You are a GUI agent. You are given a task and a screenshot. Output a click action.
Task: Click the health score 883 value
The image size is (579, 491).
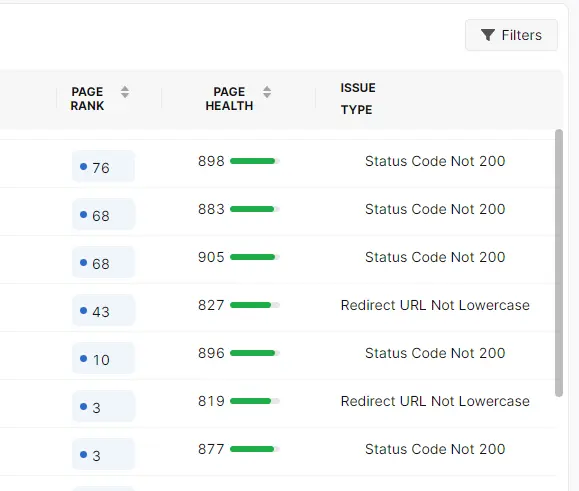pyautogui.click(x=211, y=209)
